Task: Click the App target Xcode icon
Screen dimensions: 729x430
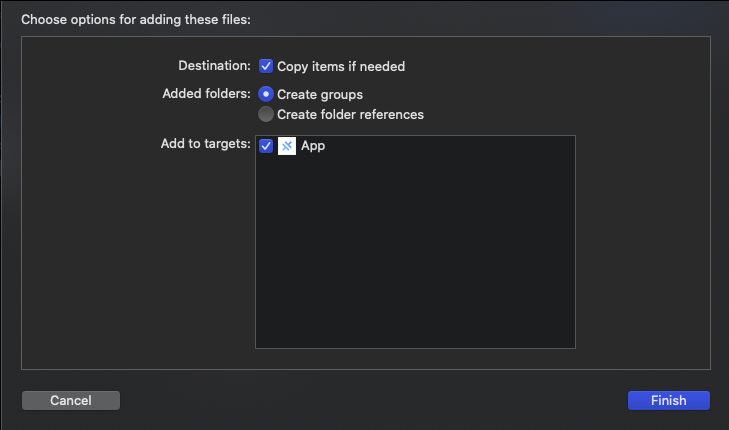Action: point(287,146)
